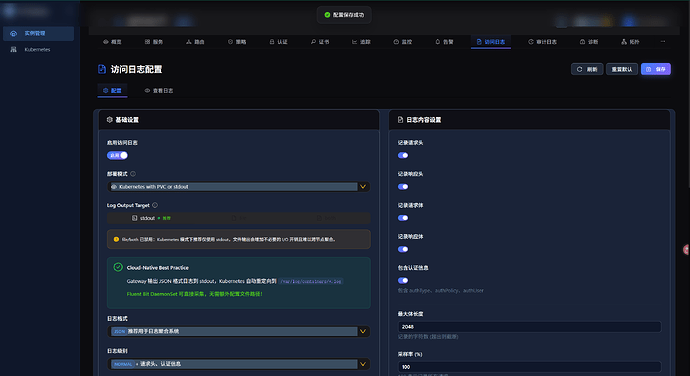Click the eye icon on 查看日志 tab
Viewport: 690px width, 376px height.
pyautogui.click(x=147, y=90)
